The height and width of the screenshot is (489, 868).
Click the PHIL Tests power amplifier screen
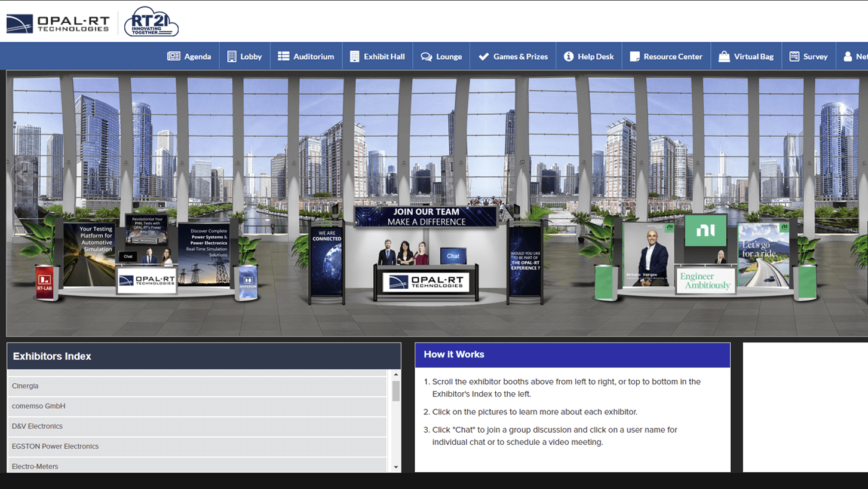point(147,230)
